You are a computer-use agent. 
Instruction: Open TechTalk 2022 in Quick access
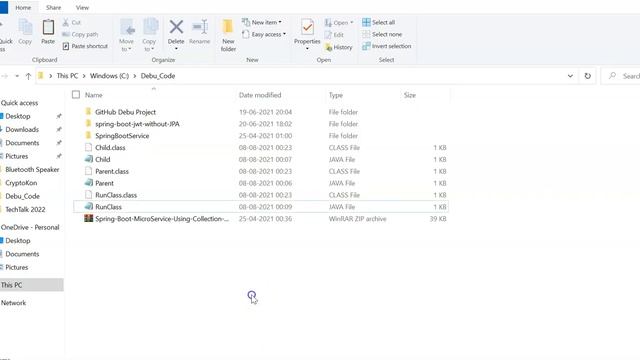[x=25, y=209]
